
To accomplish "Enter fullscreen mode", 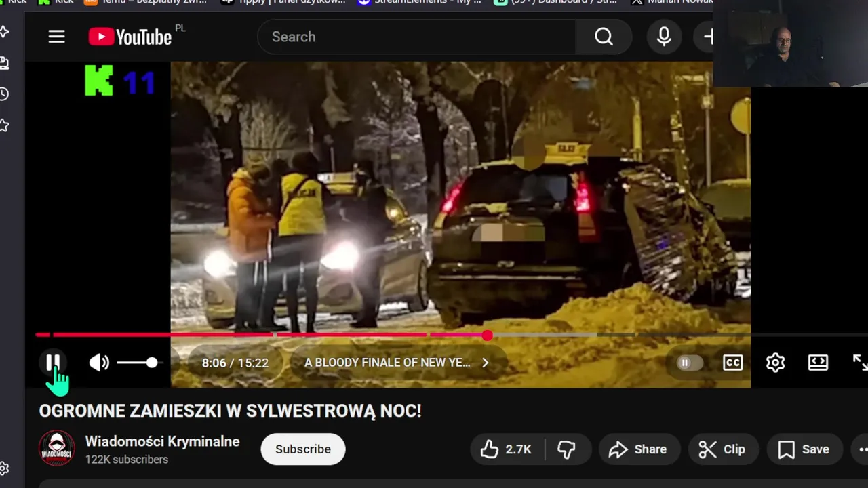I will click(860, 363).
